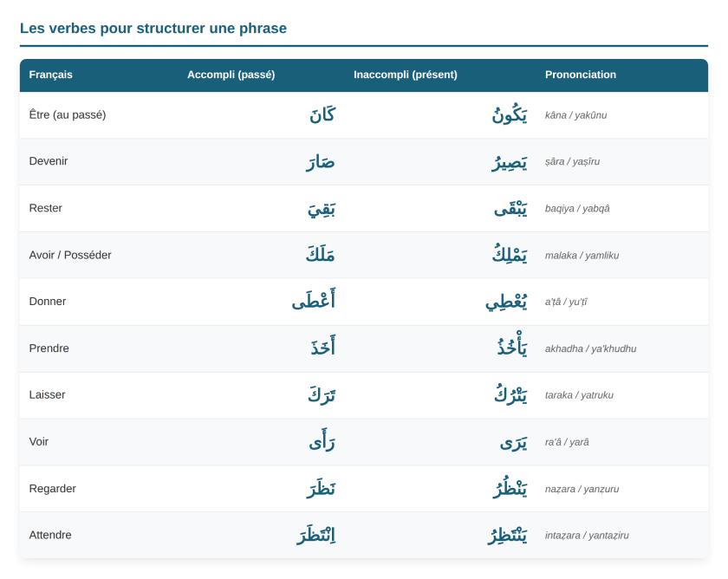Select the 'Accompli (passé)' column header
Image resolution: width=728 pixels, height=579 pixels.
point(231,75)
